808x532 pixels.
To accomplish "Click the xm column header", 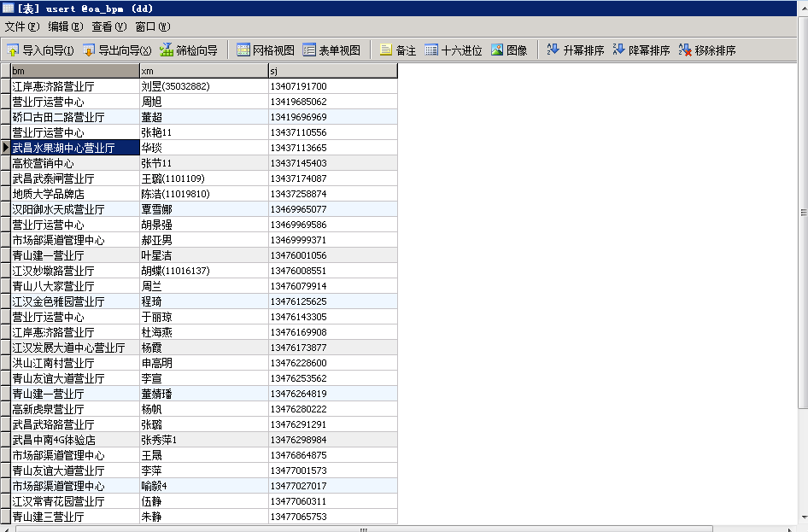I will [204, 71].
